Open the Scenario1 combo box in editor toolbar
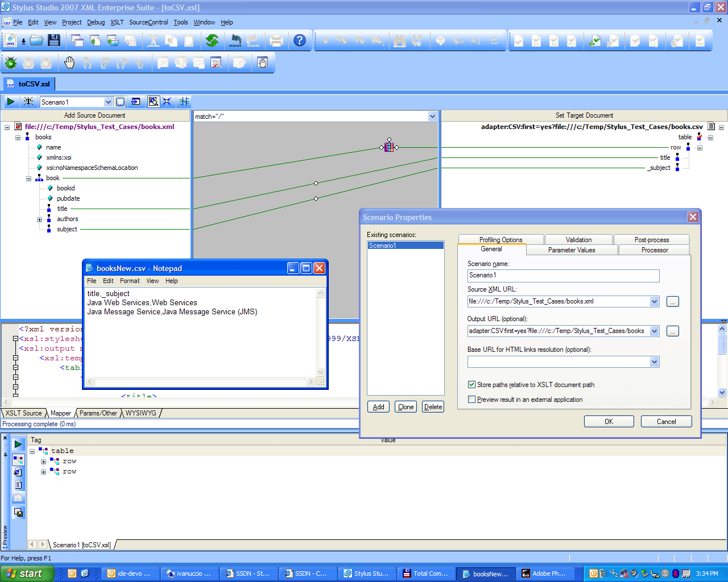The width and height of the screenshot is (728, 582). coord(108,102)
